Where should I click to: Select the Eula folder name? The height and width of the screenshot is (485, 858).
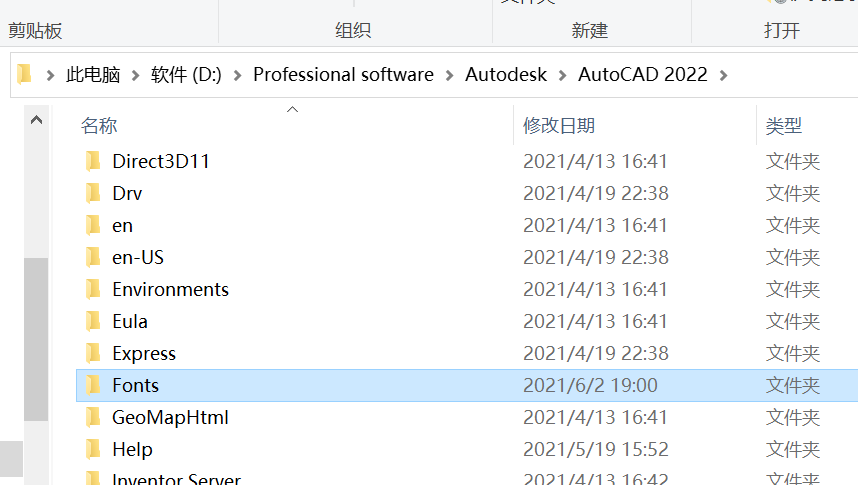[x=130, y=321]
